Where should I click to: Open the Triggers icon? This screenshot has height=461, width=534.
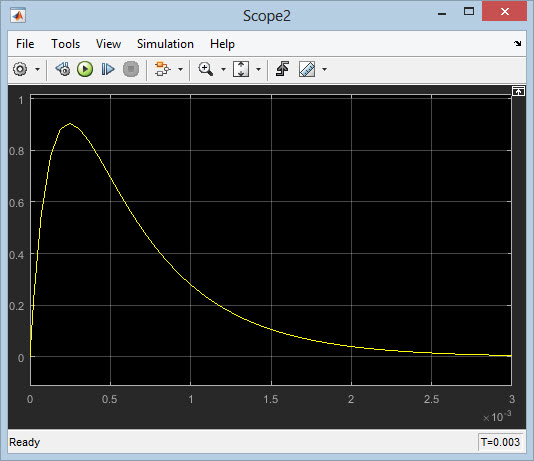(283, 69)
